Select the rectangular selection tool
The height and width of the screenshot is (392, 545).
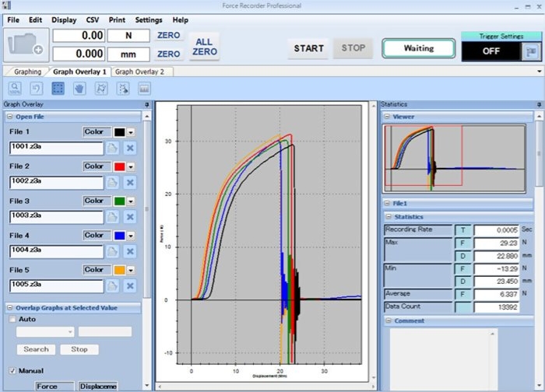coord(58,89)
